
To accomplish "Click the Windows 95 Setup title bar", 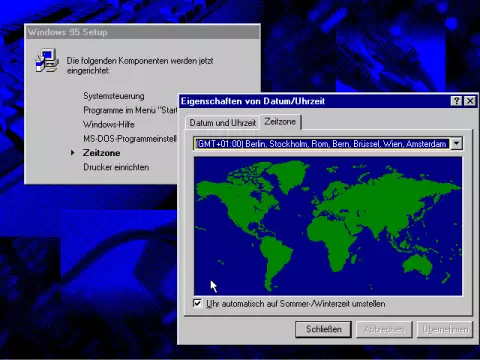I will [143, 32].
